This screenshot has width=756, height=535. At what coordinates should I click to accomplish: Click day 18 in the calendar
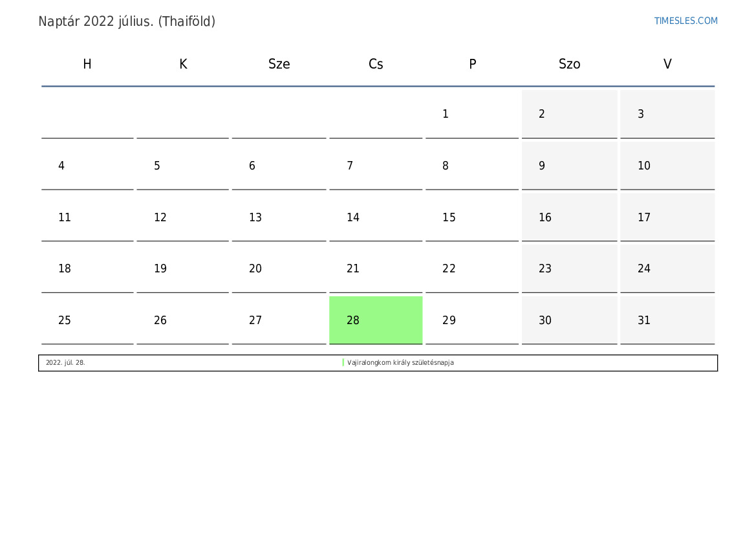[x=87, y=268]
